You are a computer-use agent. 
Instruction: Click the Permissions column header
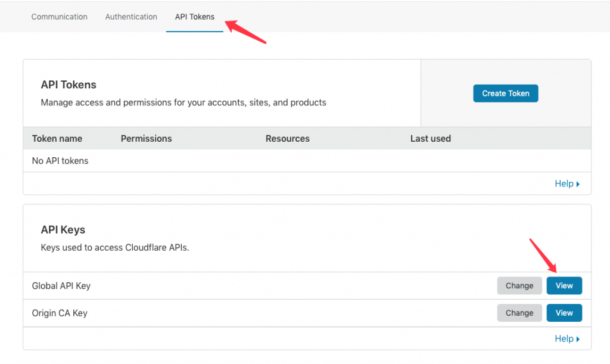(146, 138)
